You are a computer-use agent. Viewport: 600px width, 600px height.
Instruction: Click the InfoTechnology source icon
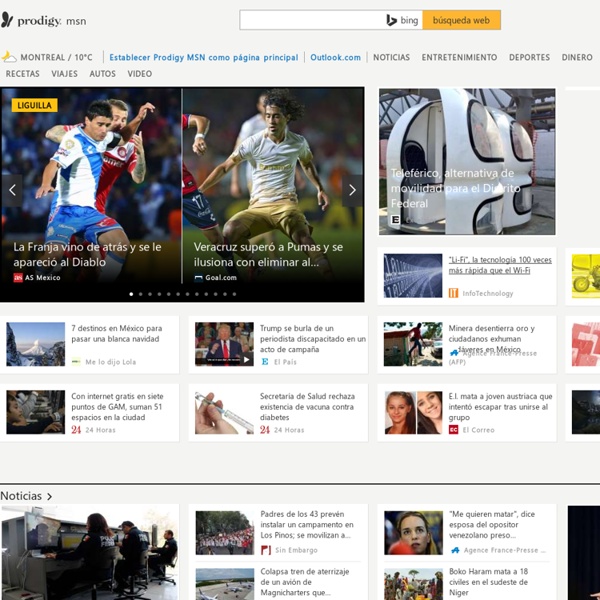click(x=454, y=293)
